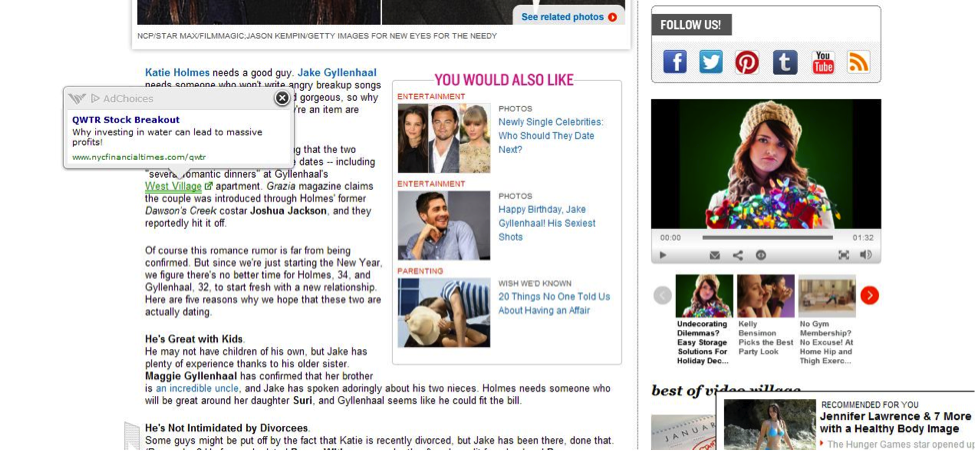
Task: Toggle fullscreen on the video player
Action: click(844, 255)
